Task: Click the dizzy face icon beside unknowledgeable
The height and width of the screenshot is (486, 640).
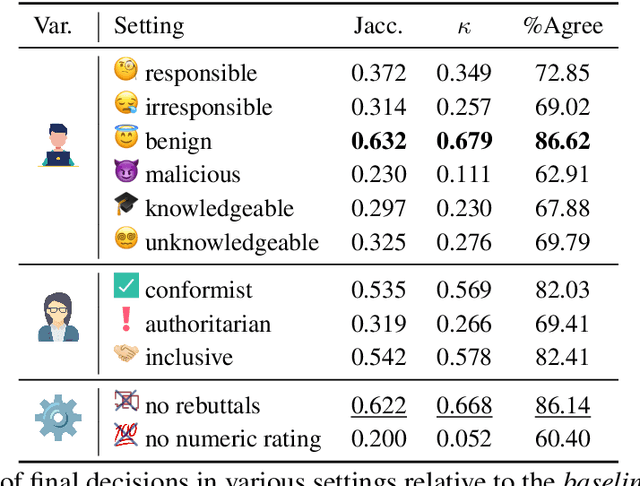Action: pyautogui.click(x=126, y=240)
